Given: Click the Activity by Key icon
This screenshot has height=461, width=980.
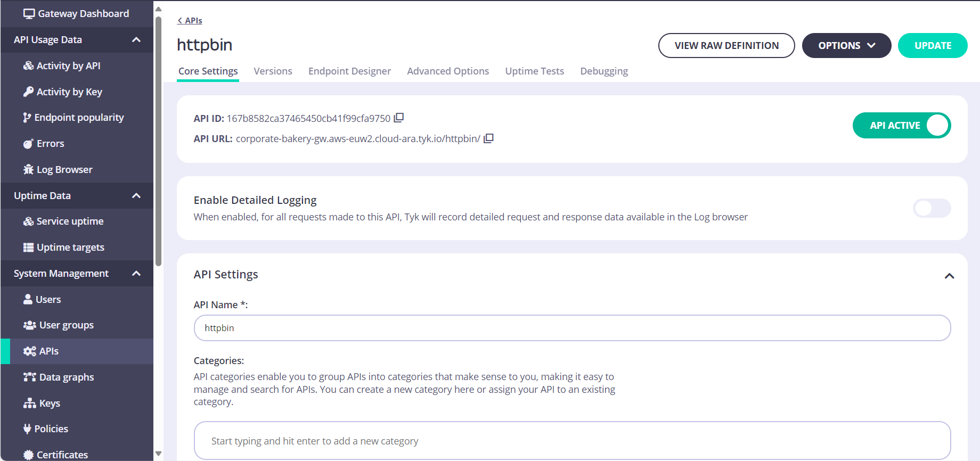Looking at the screenshot, I should pos(28,92).
